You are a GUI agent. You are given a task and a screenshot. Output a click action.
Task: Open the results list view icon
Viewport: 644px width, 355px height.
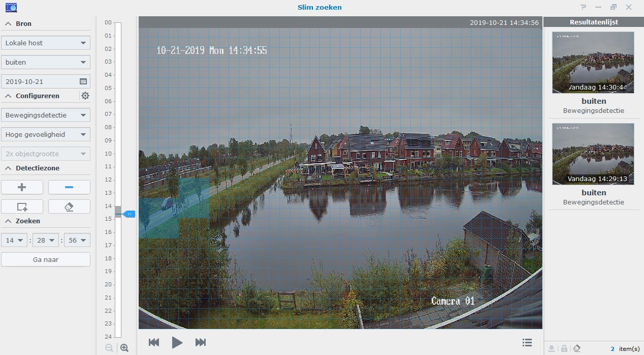[527, 342]
